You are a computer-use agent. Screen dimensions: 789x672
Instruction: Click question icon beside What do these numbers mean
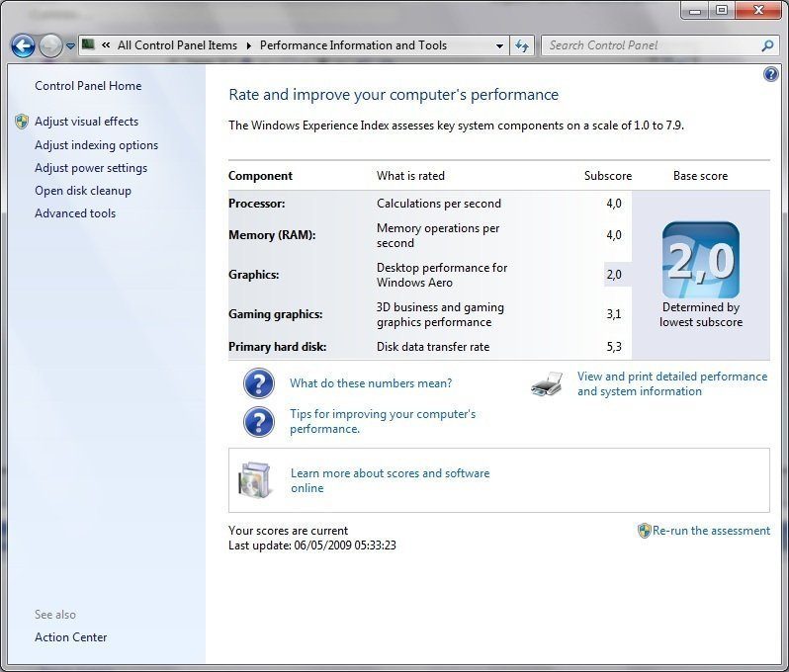tap(259, 383)
